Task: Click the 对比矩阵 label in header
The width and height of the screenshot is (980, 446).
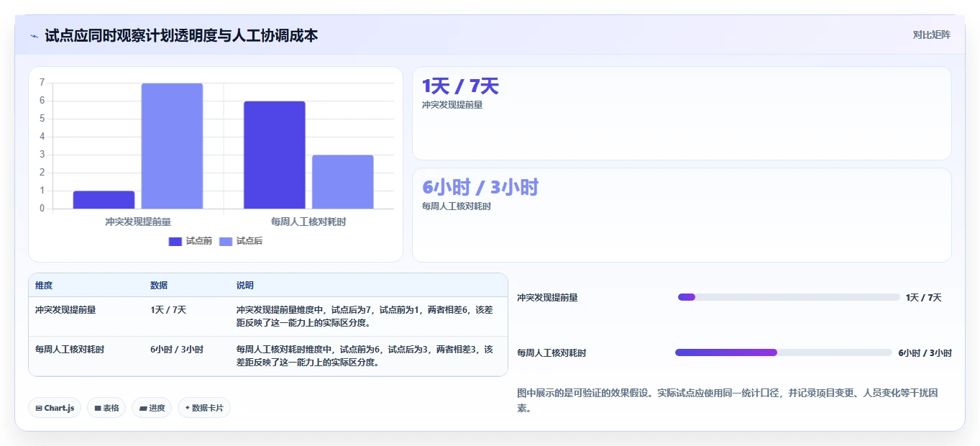Action: point(931,35)
